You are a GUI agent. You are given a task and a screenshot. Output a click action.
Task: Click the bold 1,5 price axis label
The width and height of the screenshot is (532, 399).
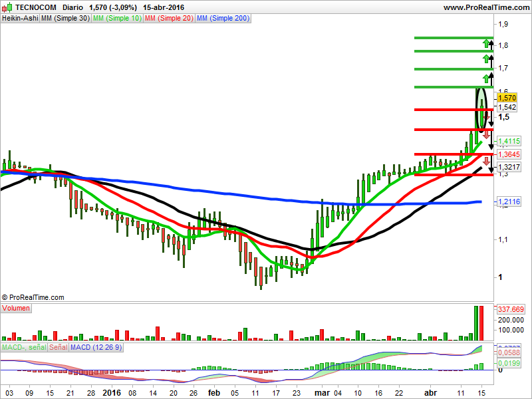(x=504, y=117)
